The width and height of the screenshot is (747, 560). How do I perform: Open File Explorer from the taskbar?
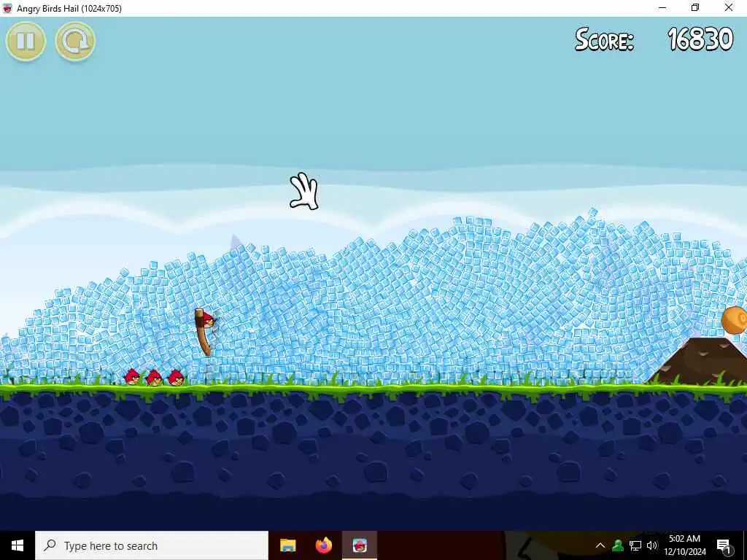[287, 545]
